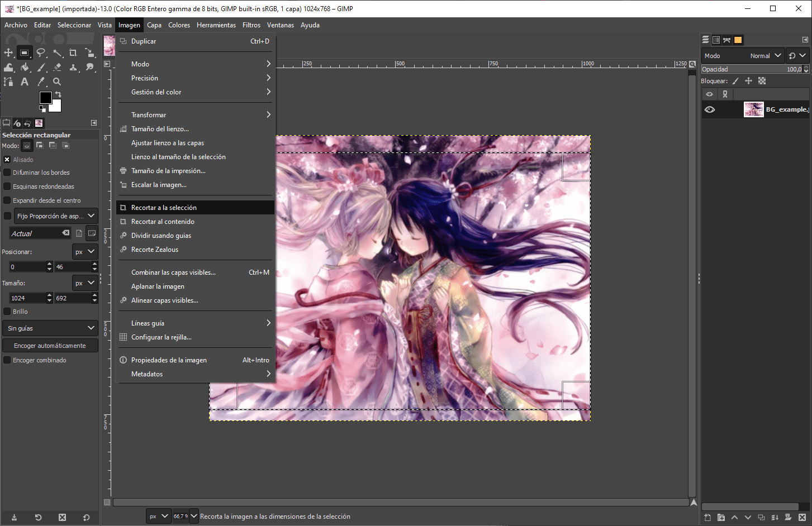Select the Fuzzy Select magic wand tool

click(57, 52)
